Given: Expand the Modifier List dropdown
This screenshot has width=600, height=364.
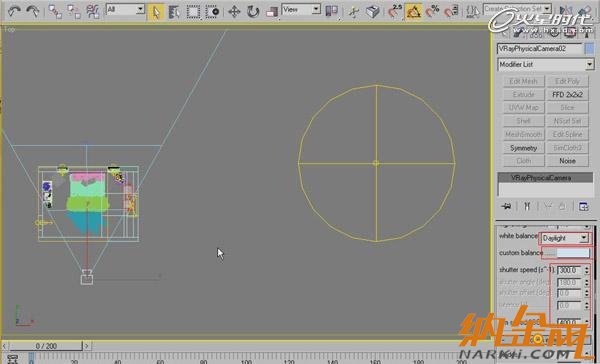Looking at the screenshot, I should (x=546, y=64).
